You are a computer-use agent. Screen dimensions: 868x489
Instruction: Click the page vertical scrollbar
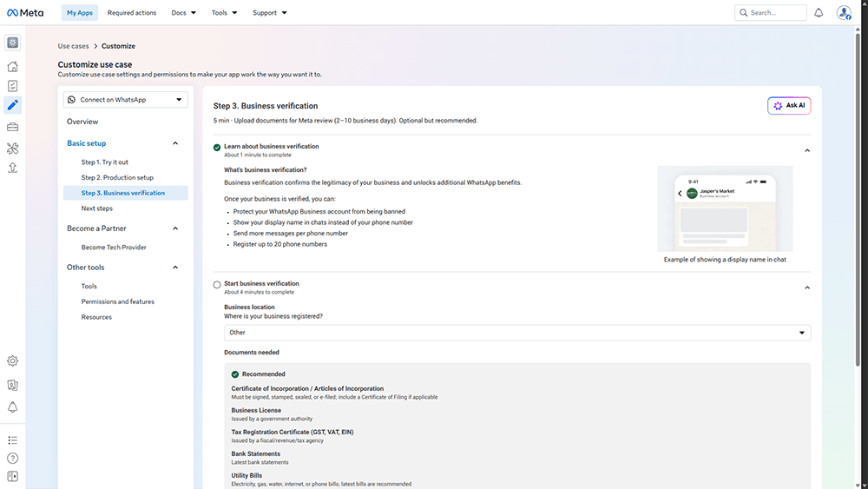click(858, 200)
